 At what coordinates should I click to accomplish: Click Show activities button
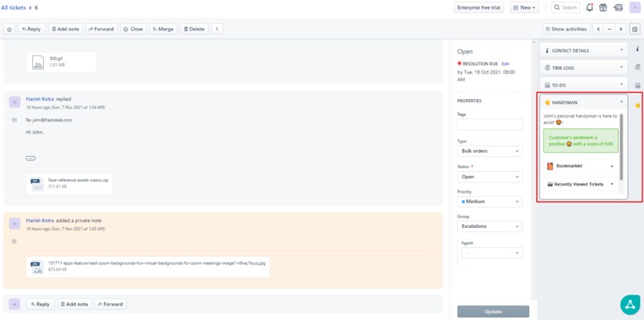[566, 30]
